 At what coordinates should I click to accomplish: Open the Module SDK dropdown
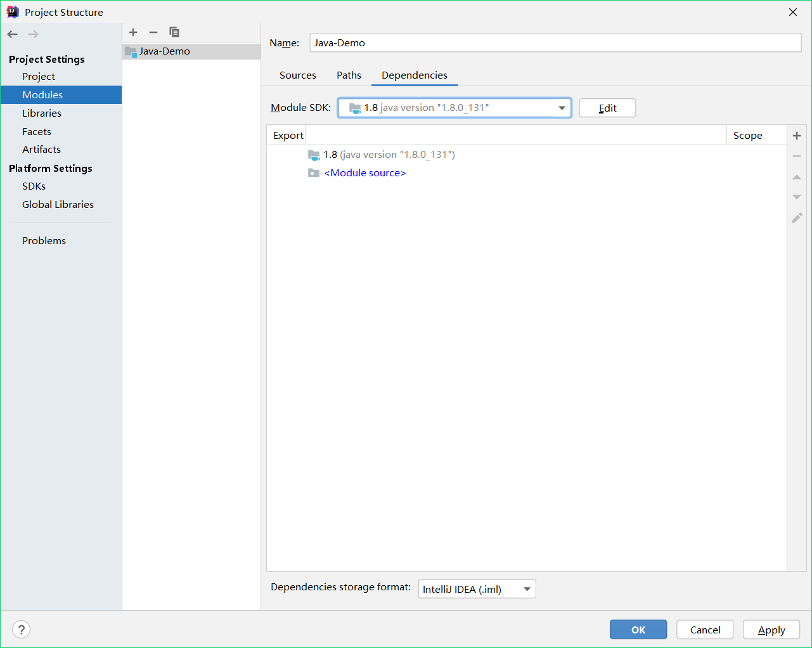pyautogui.click(x=454, y=108)
